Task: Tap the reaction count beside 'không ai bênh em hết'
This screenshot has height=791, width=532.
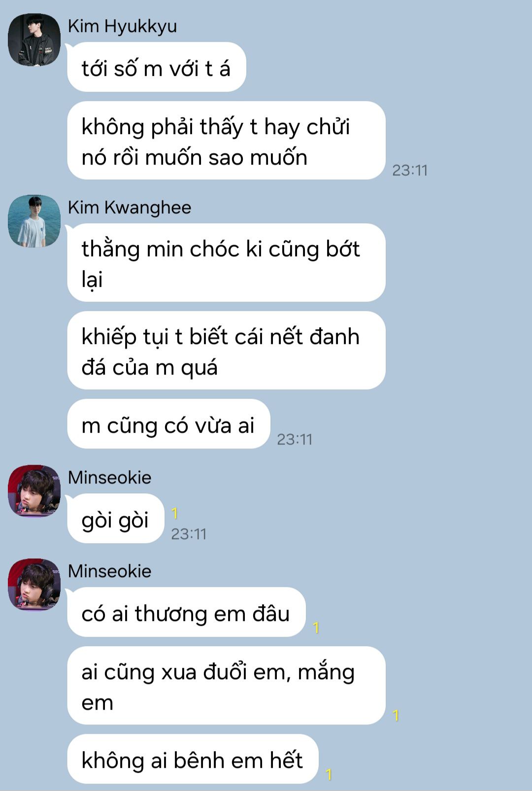Action: pos(329,774)
